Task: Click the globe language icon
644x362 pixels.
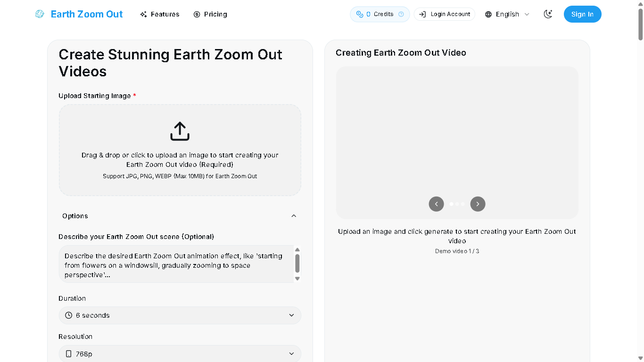Action: 488,14
